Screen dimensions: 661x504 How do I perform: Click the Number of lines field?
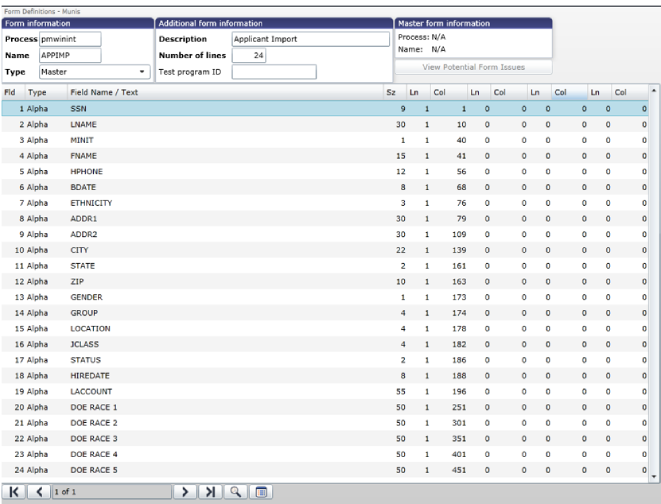(x=249, y=55)
